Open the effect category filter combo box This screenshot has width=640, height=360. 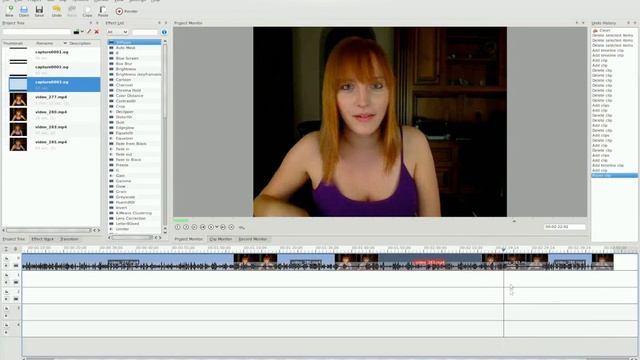tap(117, 32)
